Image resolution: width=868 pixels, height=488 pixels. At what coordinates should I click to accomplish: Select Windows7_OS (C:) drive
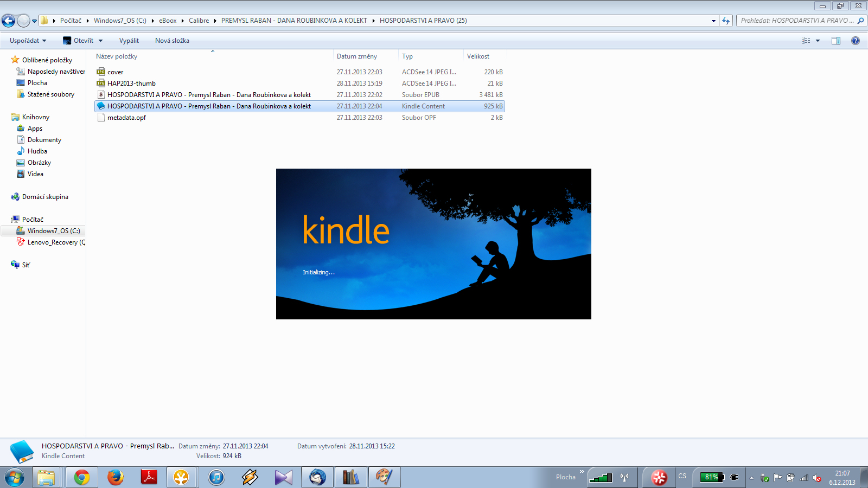(x=53, y=231)
